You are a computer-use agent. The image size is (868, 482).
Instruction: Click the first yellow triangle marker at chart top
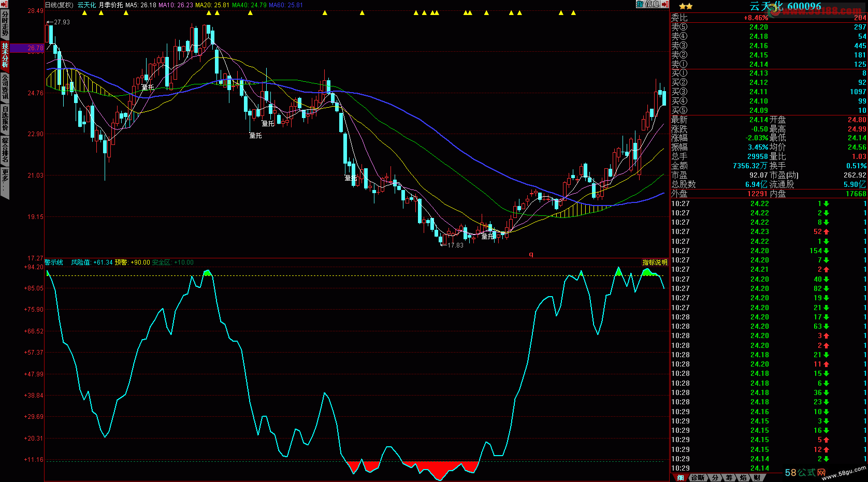85,13
